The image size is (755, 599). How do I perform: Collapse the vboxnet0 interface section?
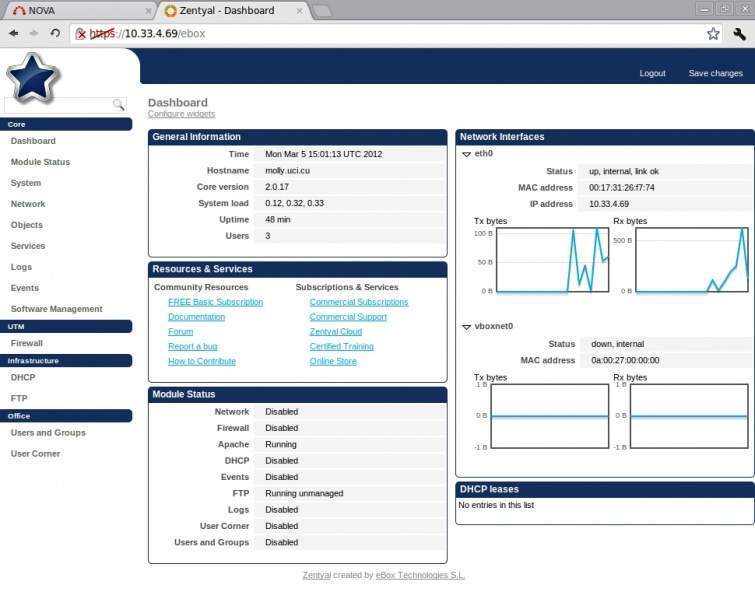coord(466,327)
